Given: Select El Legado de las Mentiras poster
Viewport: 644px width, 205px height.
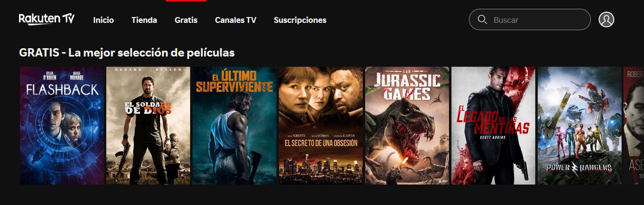Looking at the screenshot, I should 493,126.
